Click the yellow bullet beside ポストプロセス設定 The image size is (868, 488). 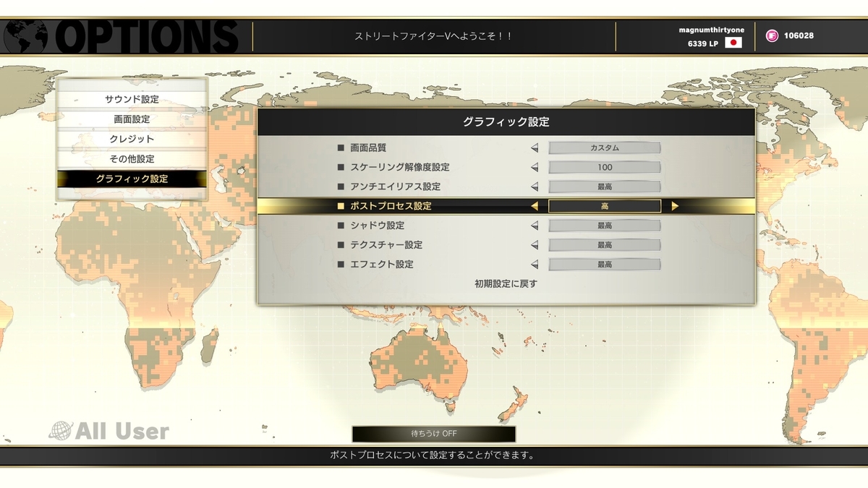pos(341,206)
